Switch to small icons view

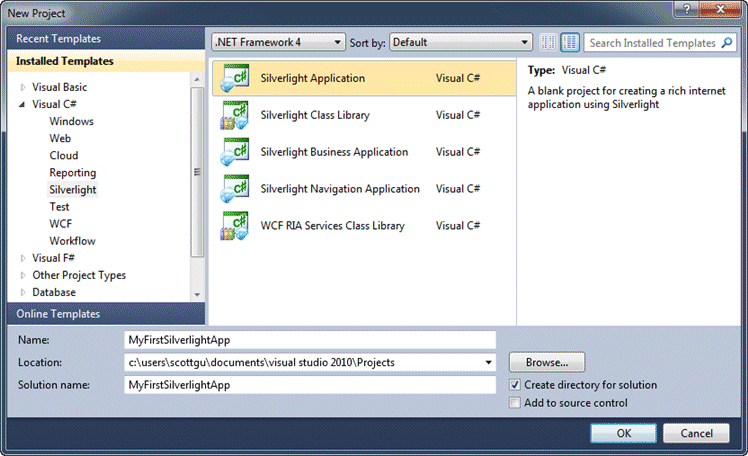click(548, 42)
